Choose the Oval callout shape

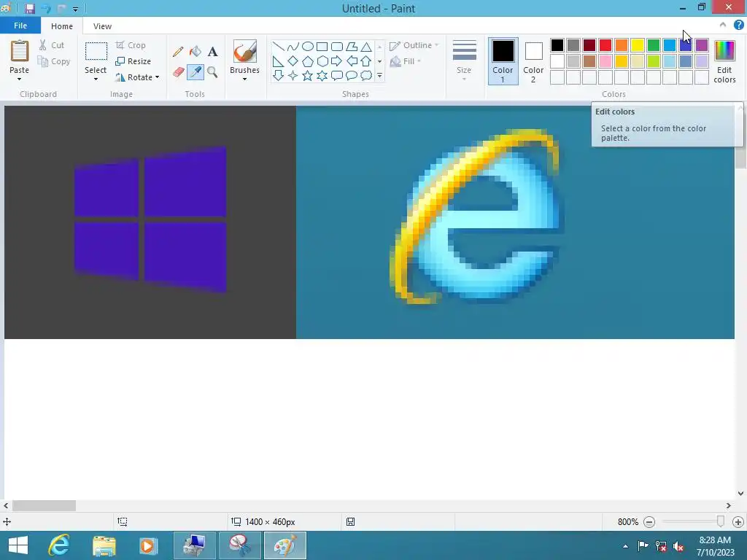tap(352, 75)
